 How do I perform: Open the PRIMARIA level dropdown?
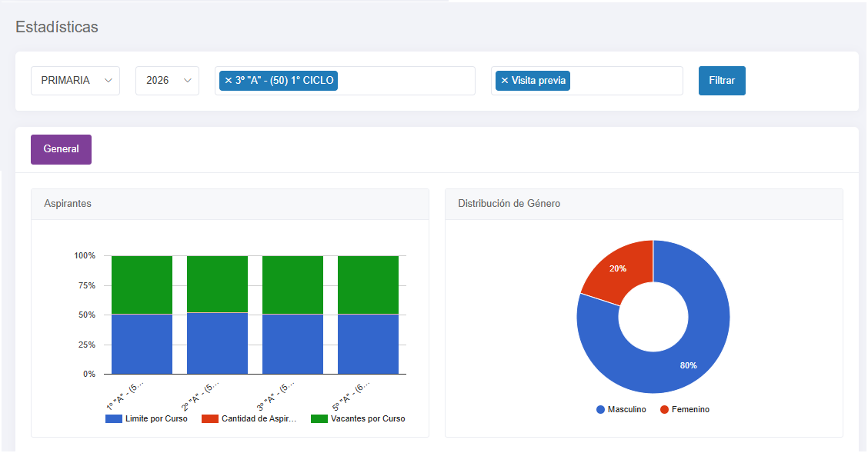pyautogui.click(x=75, y=81)
